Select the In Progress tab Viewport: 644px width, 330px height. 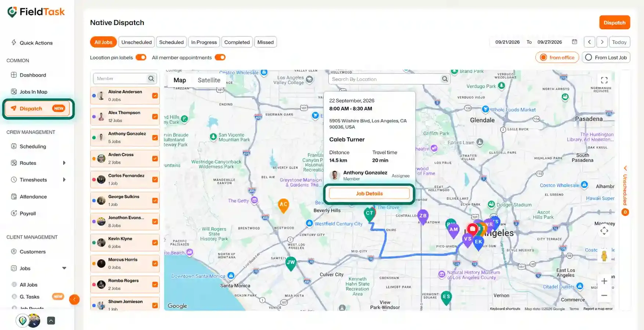click(x=204, y=42)
